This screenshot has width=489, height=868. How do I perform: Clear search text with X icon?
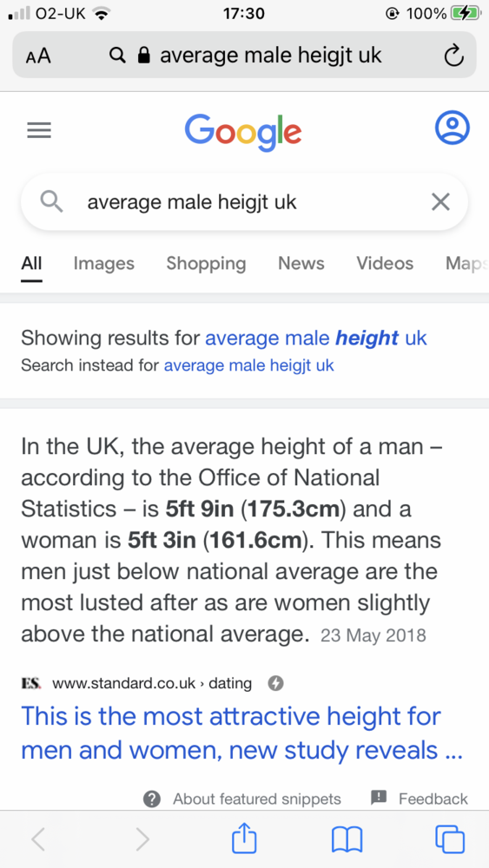[x=440, y=202]
